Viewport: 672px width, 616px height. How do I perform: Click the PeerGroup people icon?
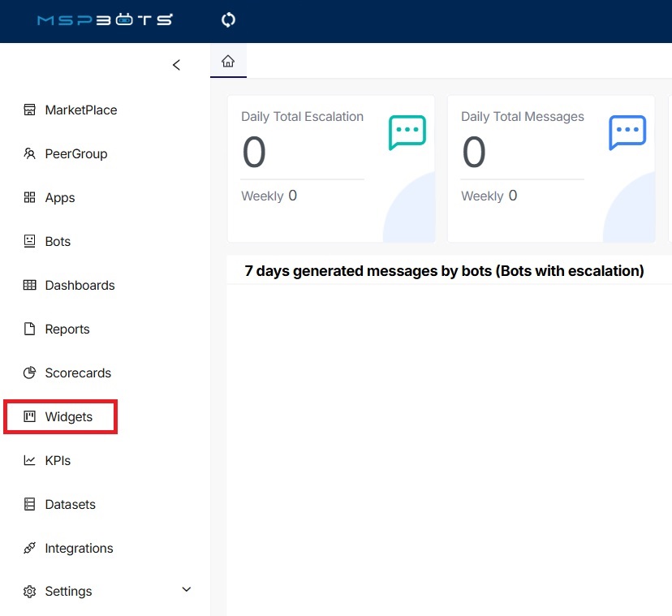pos(30,154)
